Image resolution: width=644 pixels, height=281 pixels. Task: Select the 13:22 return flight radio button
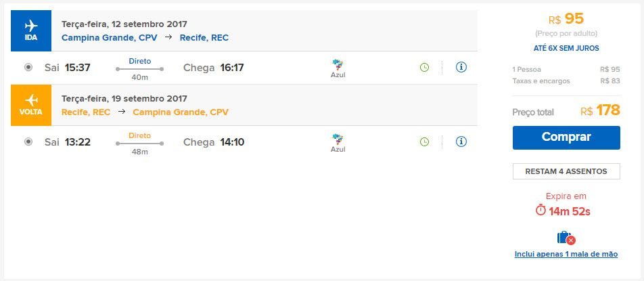pyautogui.click(x=28, y=142)
